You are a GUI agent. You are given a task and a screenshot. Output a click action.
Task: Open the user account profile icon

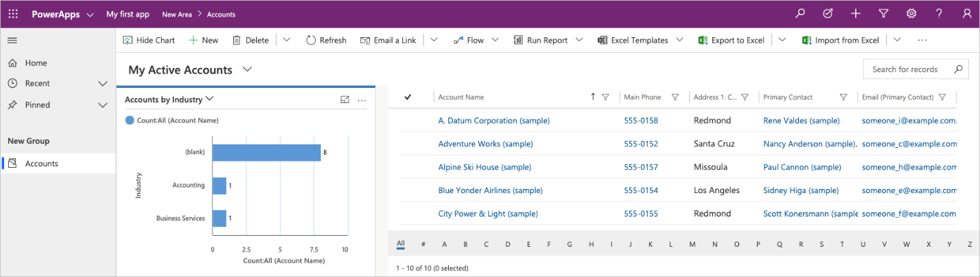[x=966, y=14]
